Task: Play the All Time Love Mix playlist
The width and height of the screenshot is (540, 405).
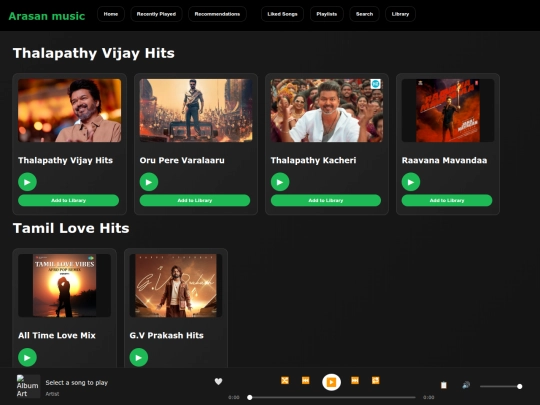Action: pyautogui.click(x=27, y=357)
